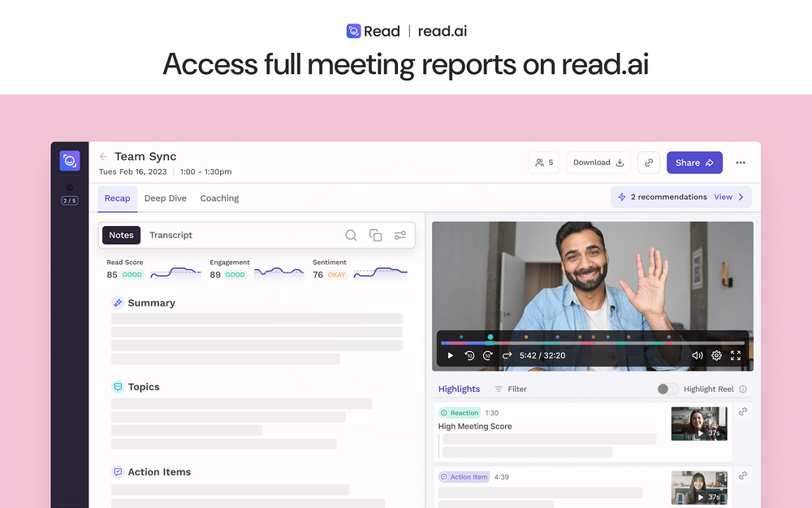
Task: Click the Sentiment trend sparkline
Action: (x=381, y=272)
